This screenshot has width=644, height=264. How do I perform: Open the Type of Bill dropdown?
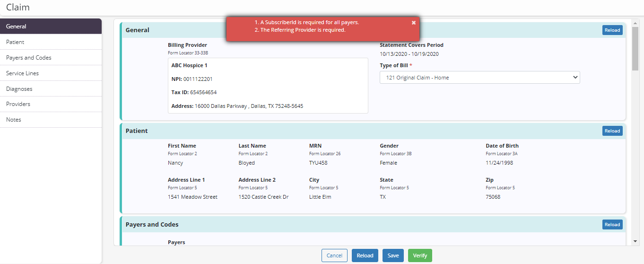[x=479, y=78]
